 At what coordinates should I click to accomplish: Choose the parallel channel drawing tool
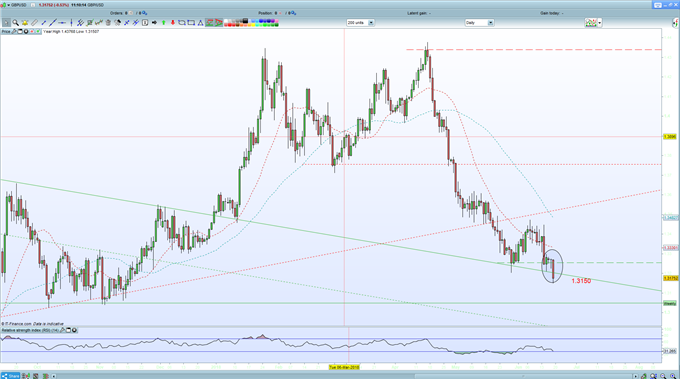pos(80,23)
